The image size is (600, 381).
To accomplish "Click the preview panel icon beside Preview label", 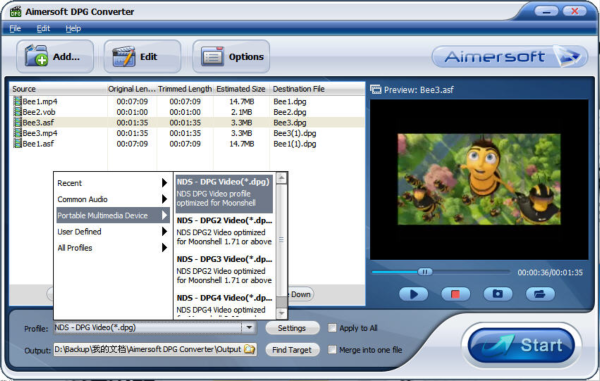I will pos(376,90).
